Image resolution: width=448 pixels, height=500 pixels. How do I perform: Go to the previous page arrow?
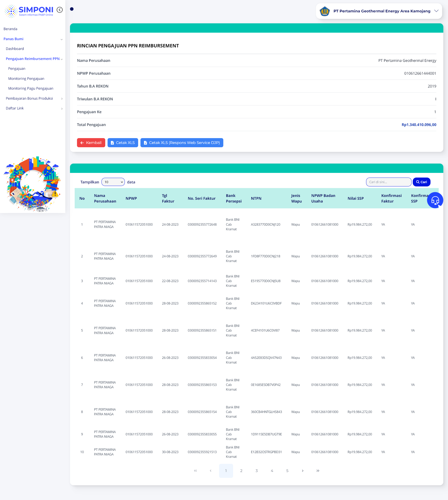coord(211,471)
